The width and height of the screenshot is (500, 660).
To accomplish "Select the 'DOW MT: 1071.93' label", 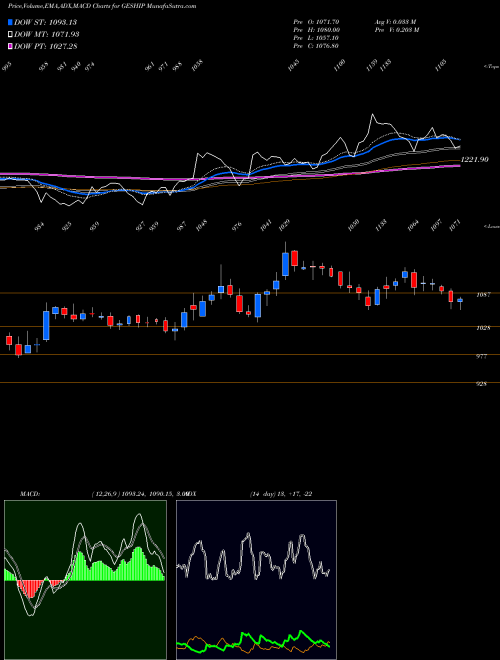I will click(46, 35).
